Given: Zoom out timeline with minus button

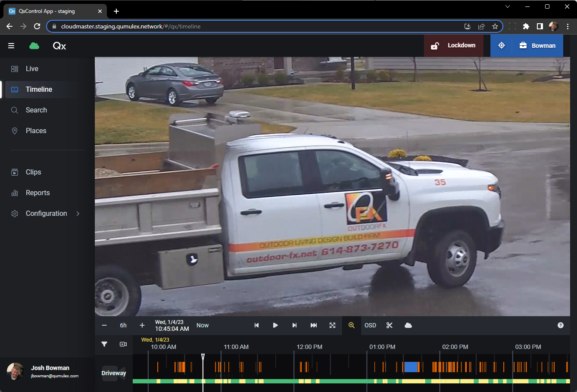Looking at the screenshot, I should click(x=104, y=325).
